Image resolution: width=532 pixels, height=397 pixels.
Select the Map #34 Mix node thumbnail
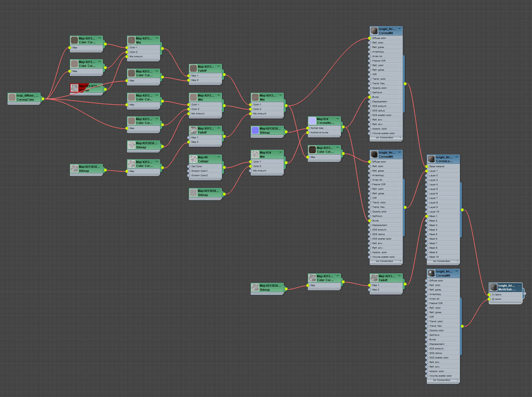(255, 155)
